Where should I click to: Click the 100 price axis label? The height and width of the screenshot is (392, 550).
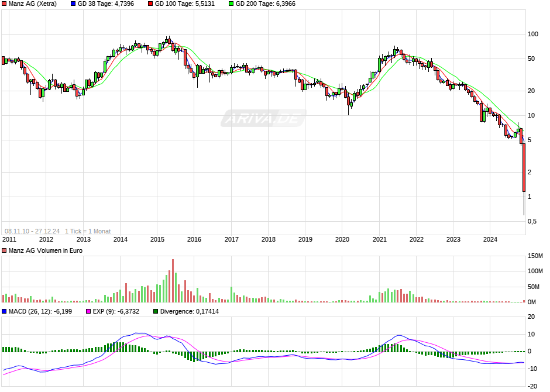pos(533,35)
